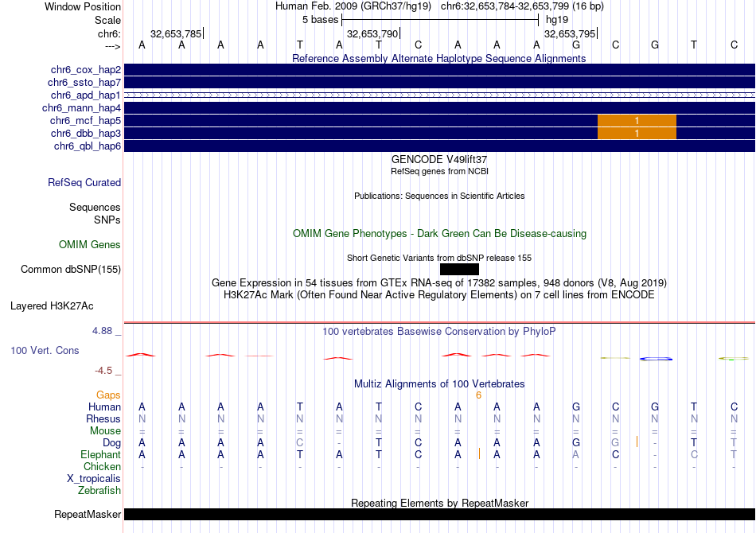
Task: Click the Gaps row label
Action: point(108,395)
